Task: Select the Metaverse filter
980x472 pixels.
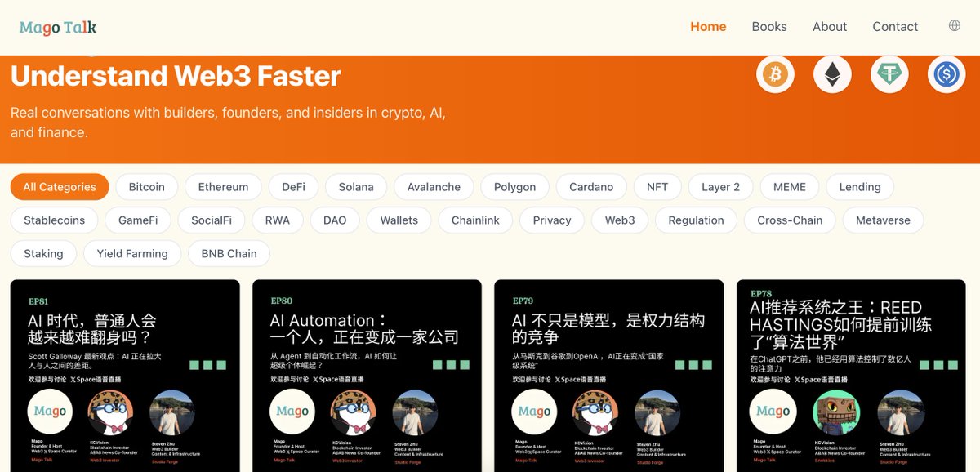Action: (x=884, y=220)
